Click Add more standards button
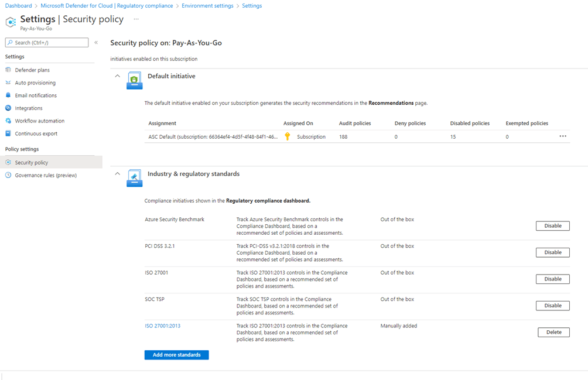 pyautogui.click(x=176, y=355)
